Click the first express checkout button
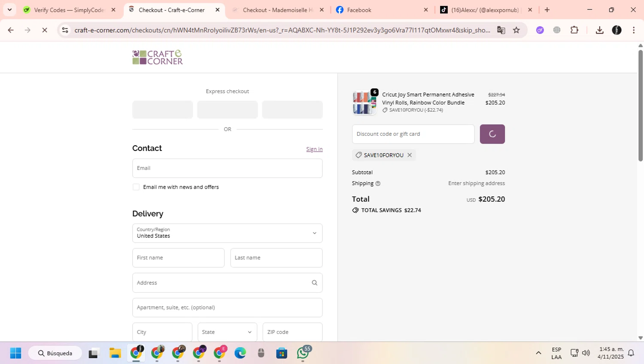644x364 pixels. (x=162, y=110)
